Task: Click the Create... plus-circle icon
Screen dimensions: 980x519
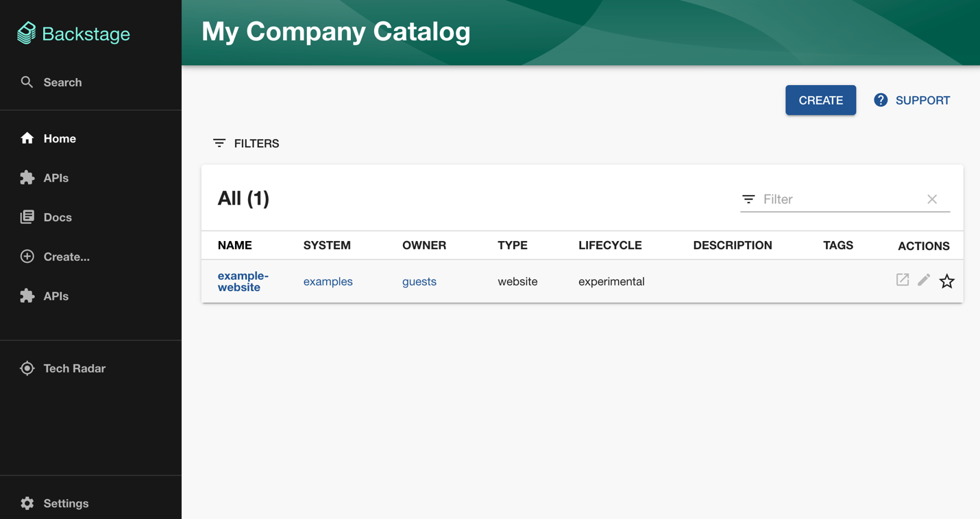Action: pyautogui.click(x=27, y=257)
